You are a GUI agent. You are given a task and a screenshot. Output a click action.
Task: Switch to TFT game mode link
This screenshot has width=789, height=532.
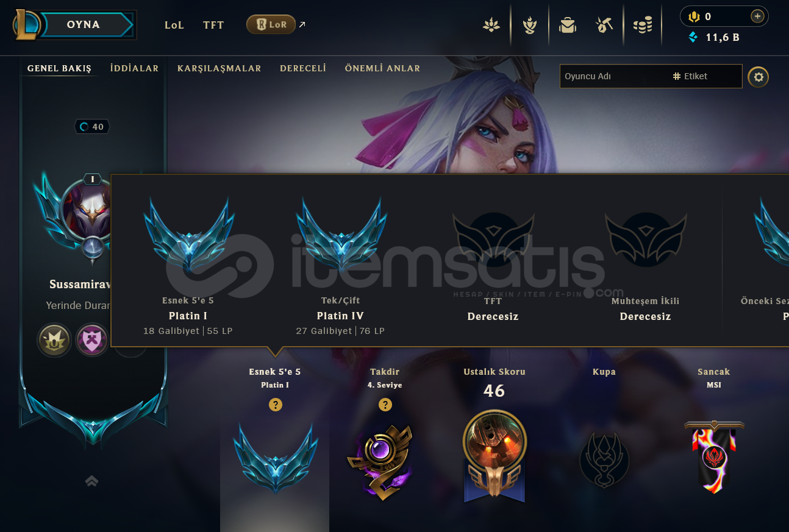click(213, 25)
